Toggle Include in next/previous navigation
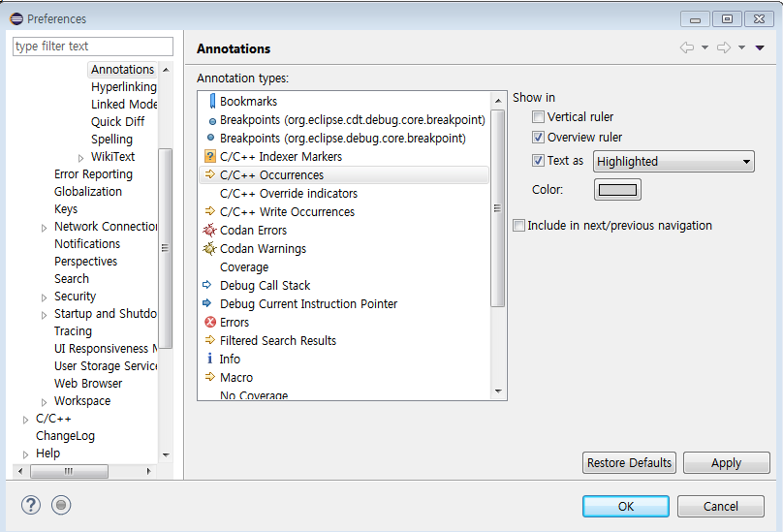 (x=519, y=226)
